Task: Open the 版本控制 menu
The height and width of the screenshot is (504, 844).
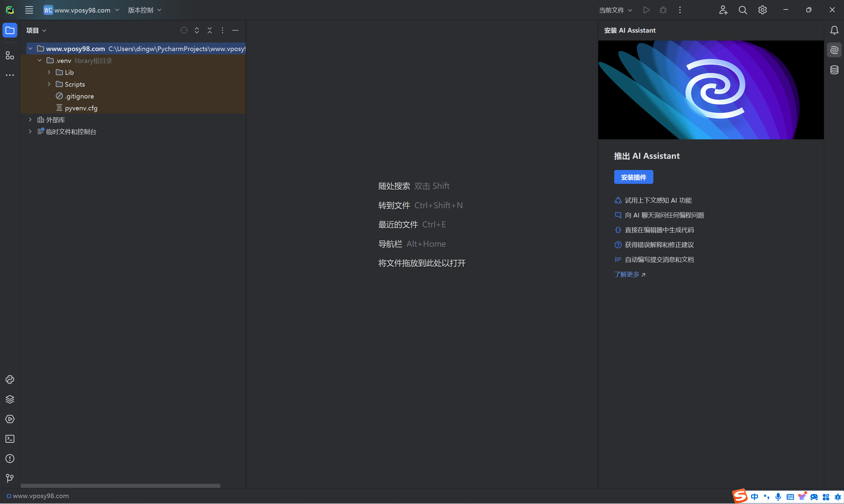Action: (144, 10)
